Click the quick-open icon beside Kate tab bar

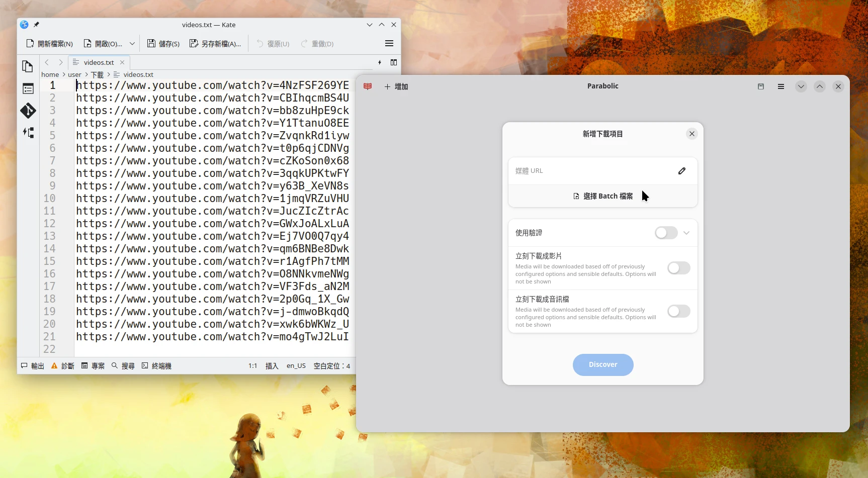(380, 62)
